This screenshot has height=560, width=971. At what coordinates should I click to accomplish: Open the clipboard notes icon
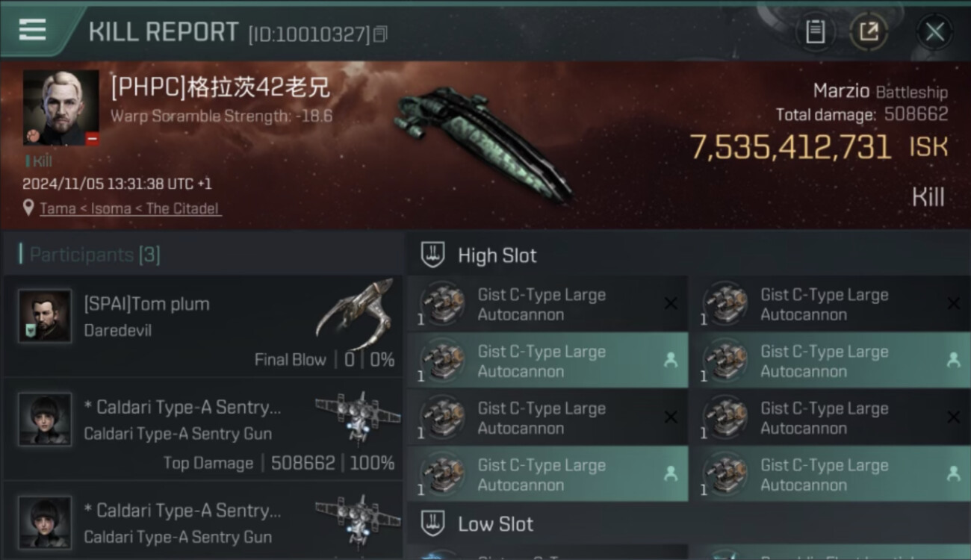click(x=815, y=32)
